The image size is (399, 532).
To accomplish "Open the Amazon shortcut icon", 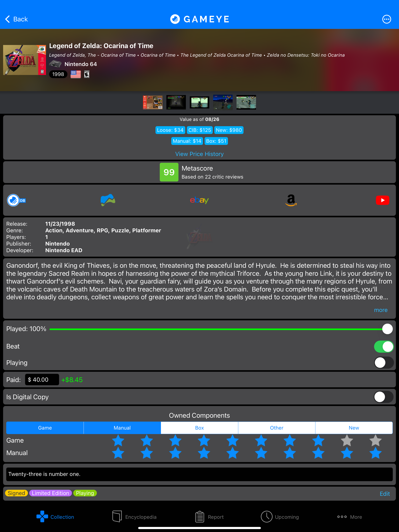I will pyautogui.click(x=291, y=200).
